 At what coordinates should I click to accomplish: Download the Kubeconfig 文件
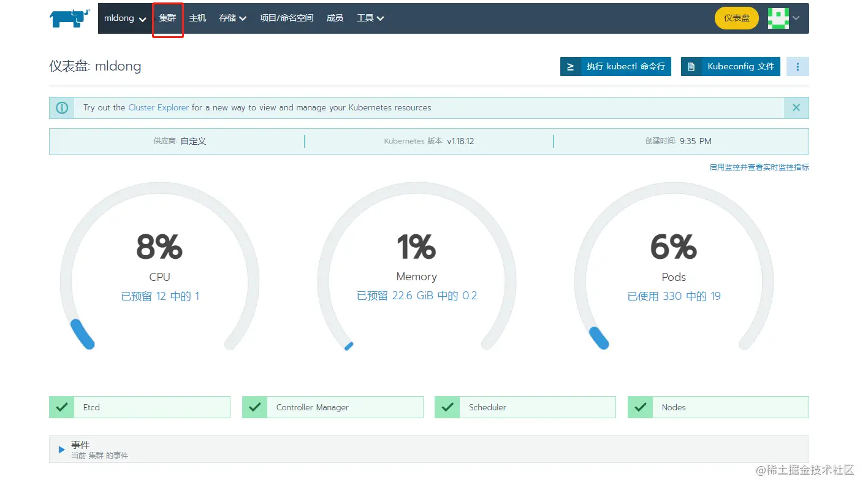(x=731, y=66)
